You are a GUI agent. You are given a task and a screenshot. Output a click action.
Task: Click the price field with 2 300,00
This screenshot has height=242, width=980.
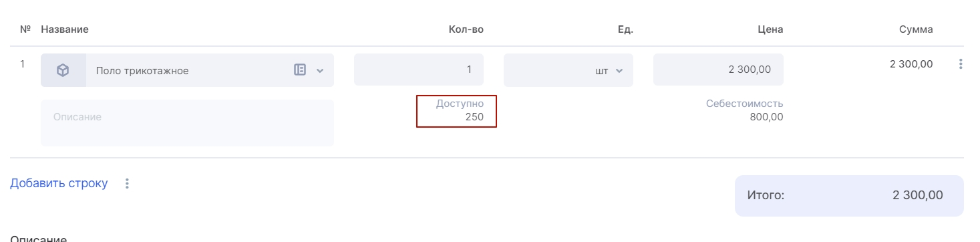(718, 70)
